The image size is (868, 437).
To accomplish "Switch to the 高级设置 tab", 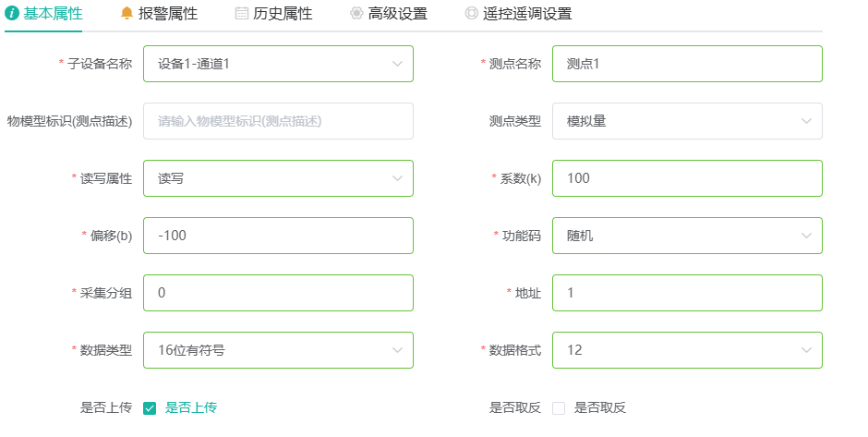I will [389, 14].
